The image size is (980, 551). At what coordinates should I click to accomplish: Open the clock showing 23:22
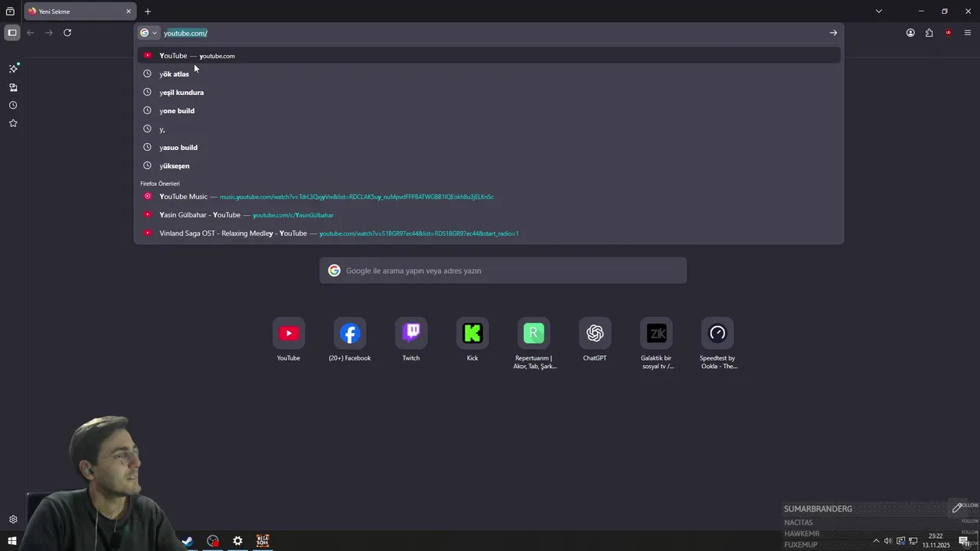tap(936, 540)
